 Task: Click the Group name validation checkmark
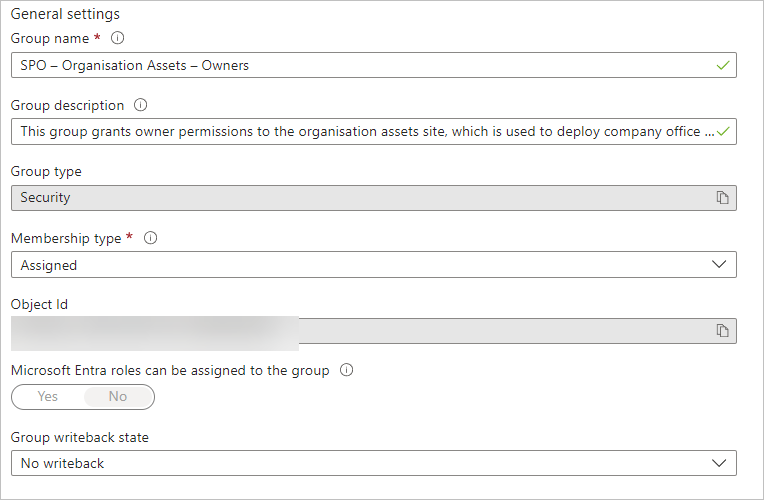click(x=723, y=65)
